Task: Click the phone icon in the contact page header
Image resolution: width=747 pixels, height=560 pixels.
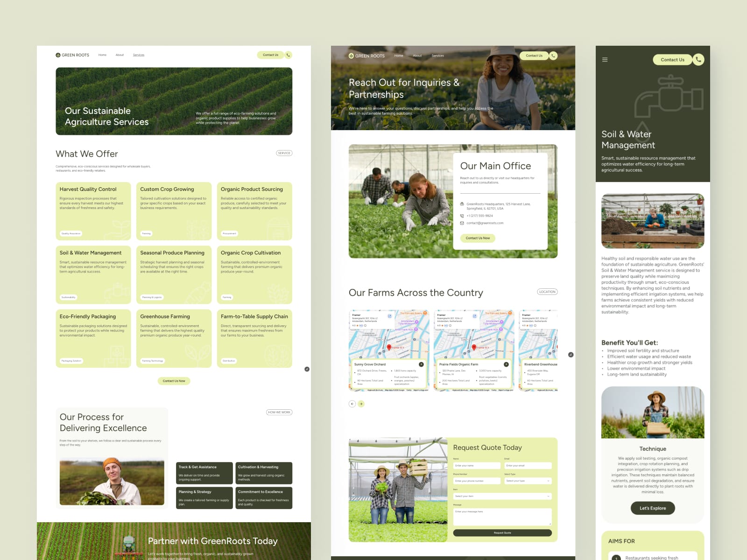Action: point(553,56)
